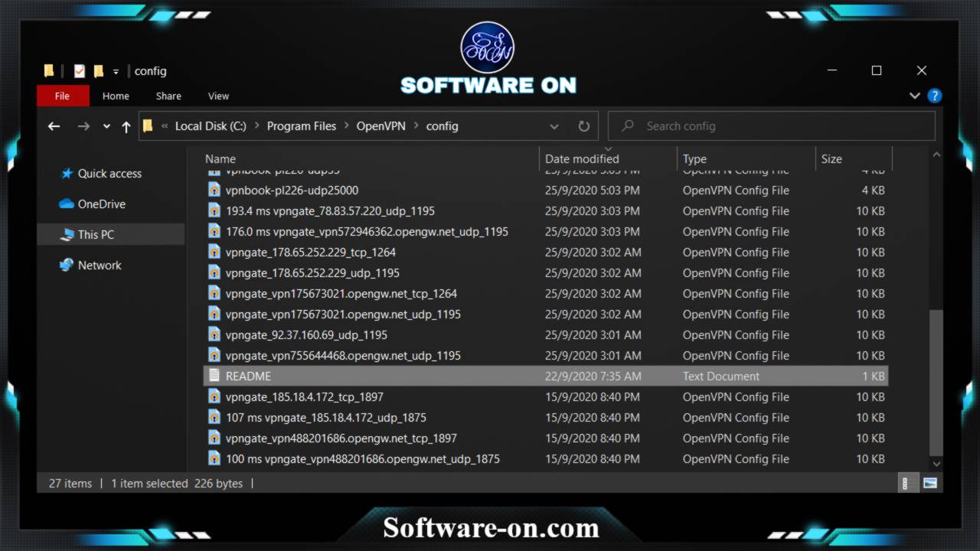Screen dimensions: 980x551
Task: Click '1 item selected 226 bytes' status text
Action: point(177,484)
